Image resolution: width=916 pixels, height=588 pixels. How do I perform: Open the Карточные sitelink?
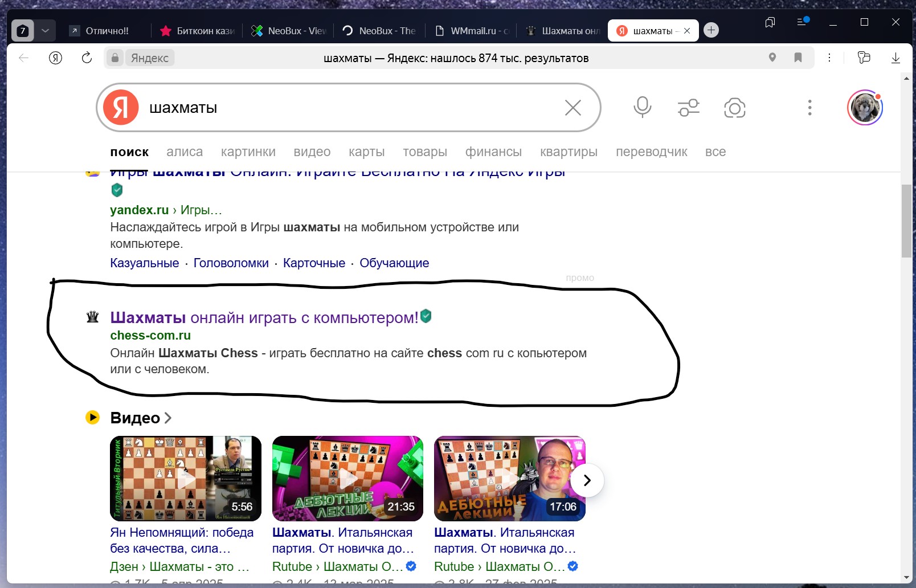tap(314, 263)
